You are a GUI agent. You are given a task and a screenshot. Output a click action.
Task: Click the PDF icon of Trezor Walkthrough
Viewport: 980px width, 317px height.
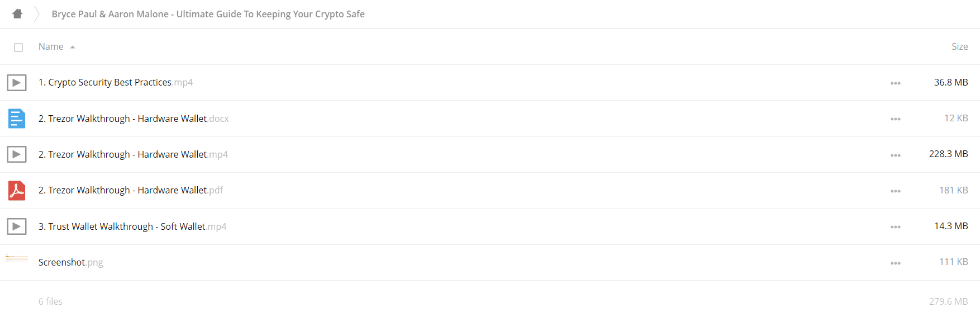coord(17,191)
